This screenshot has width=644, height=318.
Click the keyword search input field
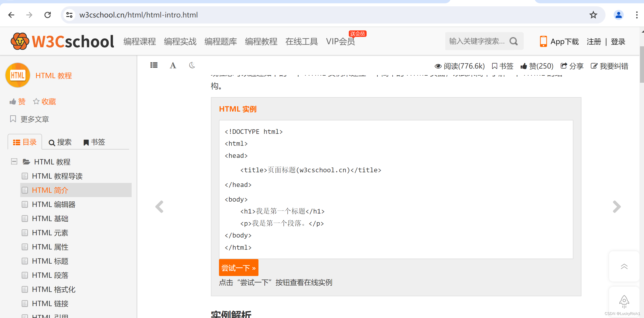[477, 41]
